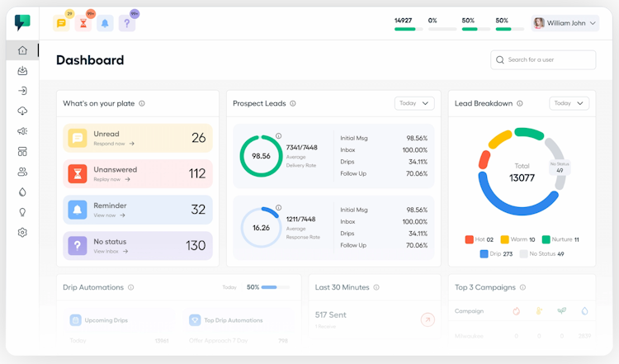Click the info icon next to Top 3 Campaigns
The image size is (619, 364).
(x=522, y=287)
